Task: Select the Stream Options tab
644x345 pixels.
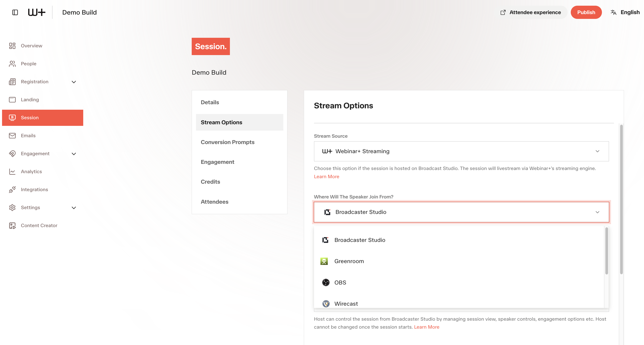Action: click(x=239, y=122)
